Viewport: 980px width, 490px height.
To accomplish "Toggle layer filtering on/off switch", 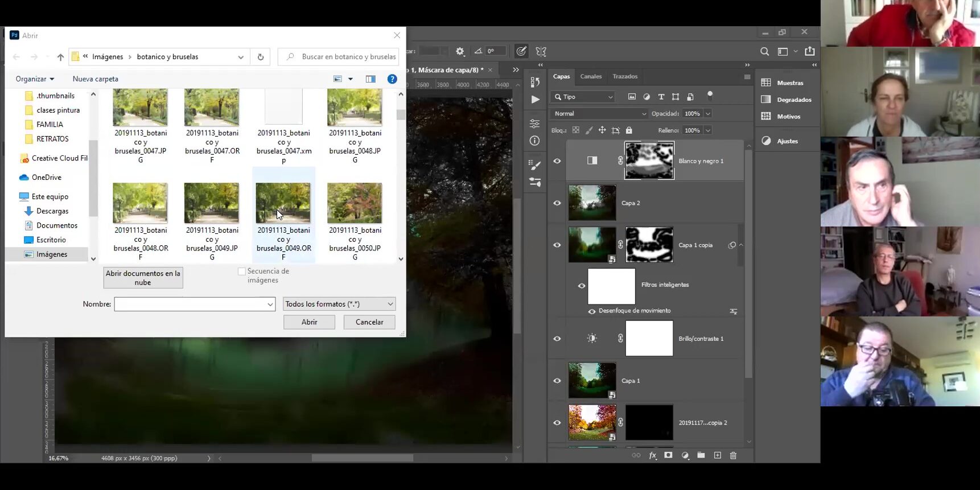I will pos(710,96).
